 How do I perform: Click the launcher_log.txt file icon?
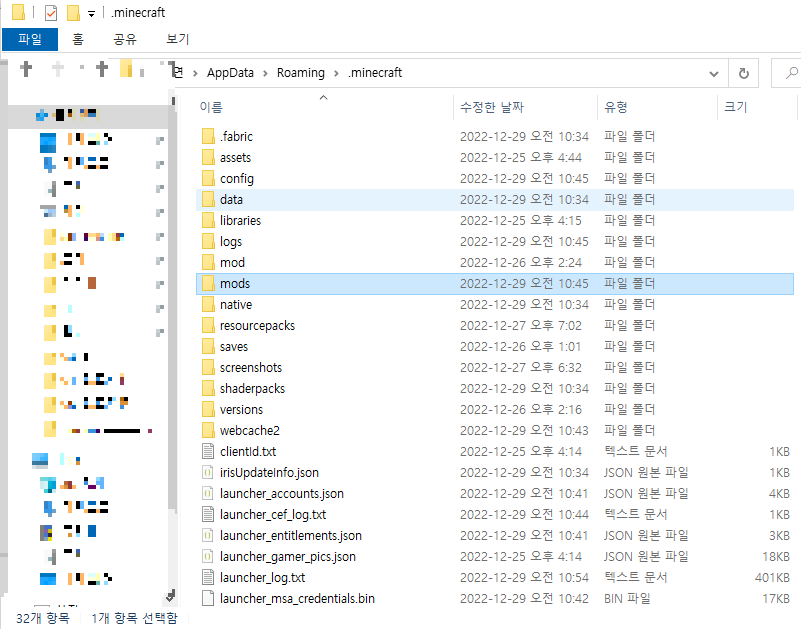click(x=208, y=577)
